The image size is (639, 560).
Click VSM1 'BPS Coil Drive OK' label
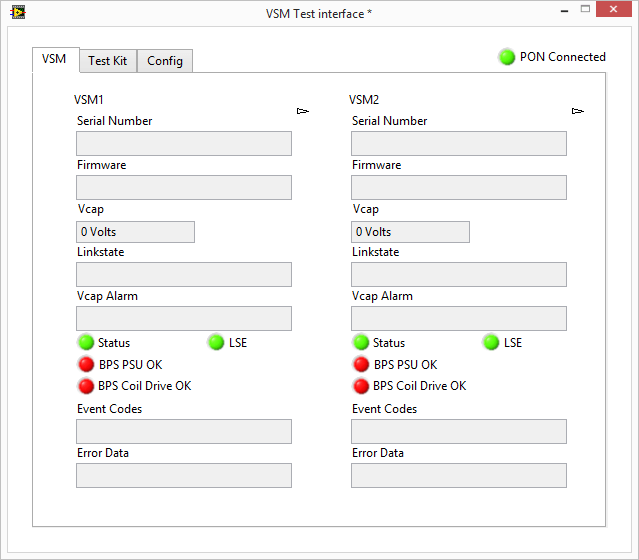[x=145, y=386]
